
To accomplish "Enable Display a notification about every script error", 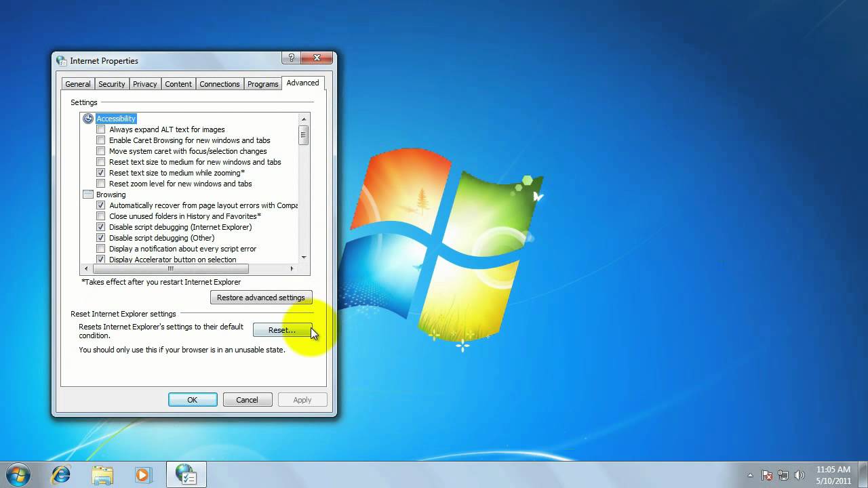I will [101, 249].
